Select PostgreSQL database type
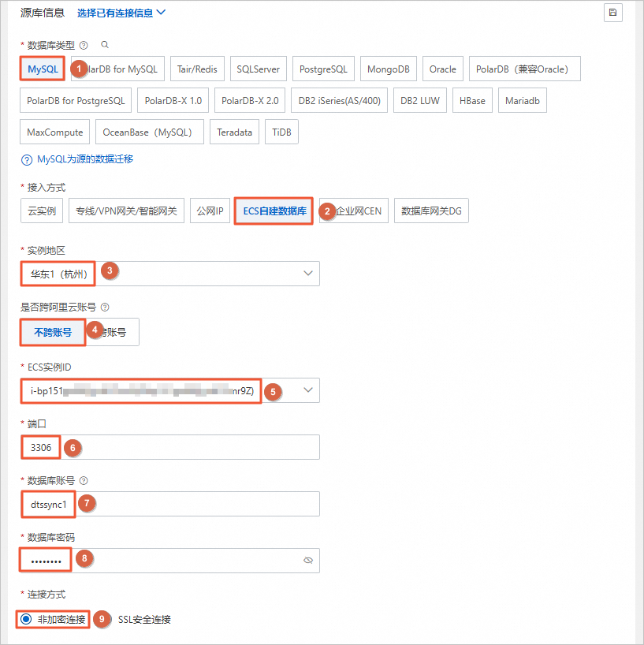The height and width of the screenshot is (645, 644). click(324, 69)
